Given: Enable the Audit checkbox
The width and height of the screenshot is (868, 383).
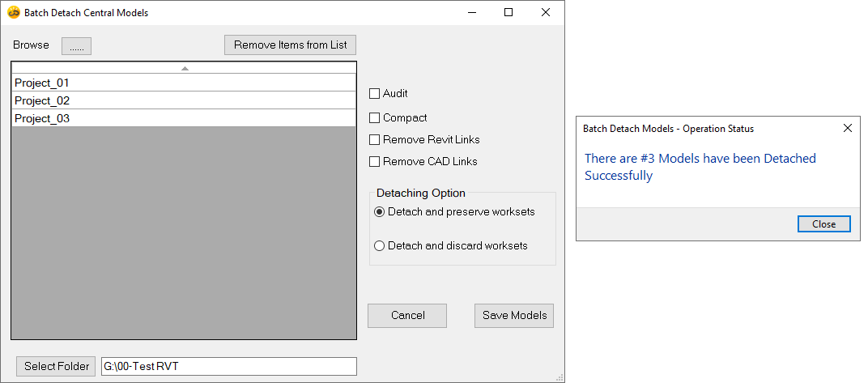Looking at the screenshot, I should 375,94.
